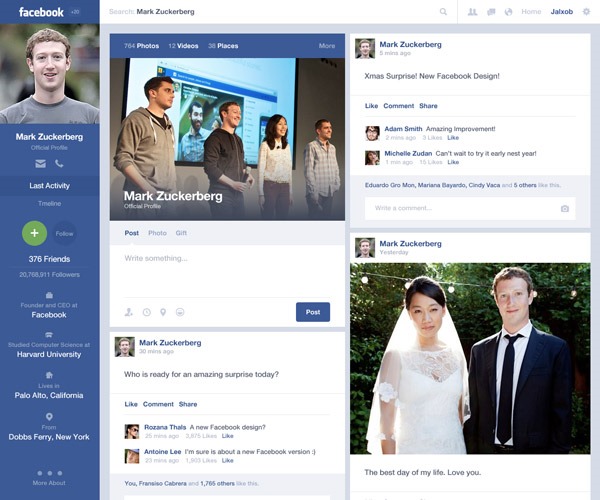This screenshot has height=500, width=600.
Task: Expand the More link on cover header
Action: [327, 46]
